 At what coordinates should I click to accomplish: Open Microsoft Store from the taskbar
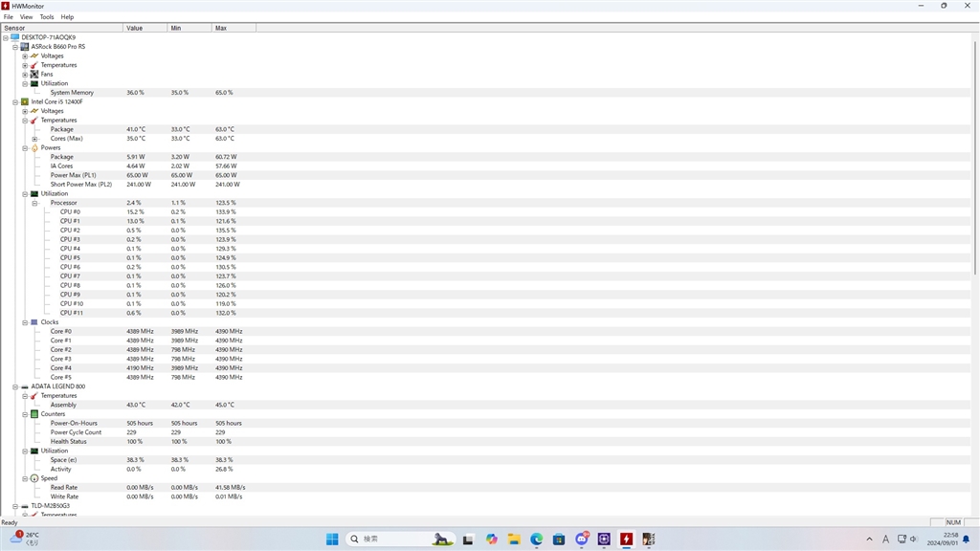(x=559, y=540)
